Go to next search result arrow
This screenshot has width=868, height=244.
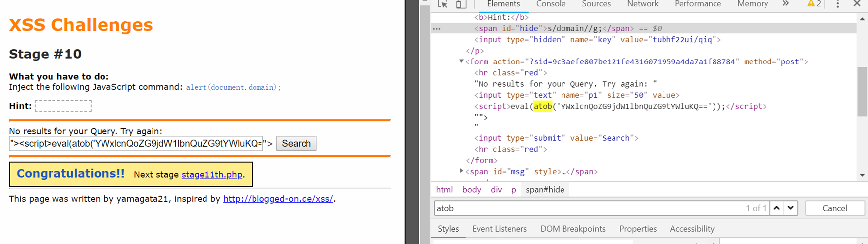click(791, 208)
